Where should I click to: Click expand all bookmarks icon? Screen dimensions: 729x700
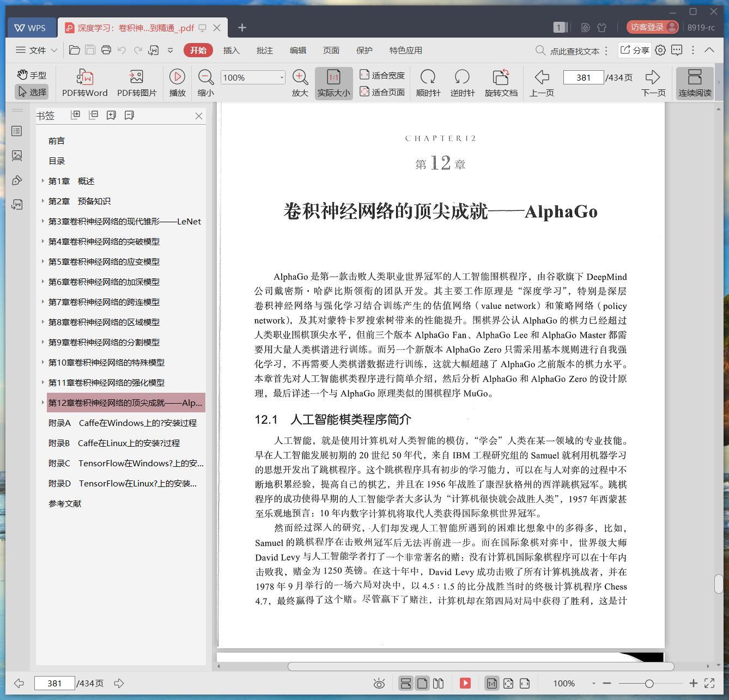(x=76, y=115)
